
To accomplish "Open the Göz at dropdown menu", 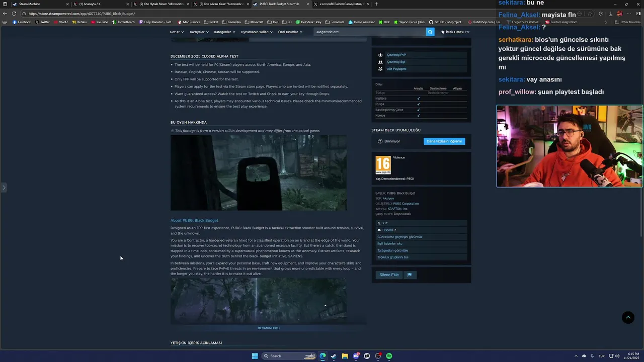I will click(177, 32).
